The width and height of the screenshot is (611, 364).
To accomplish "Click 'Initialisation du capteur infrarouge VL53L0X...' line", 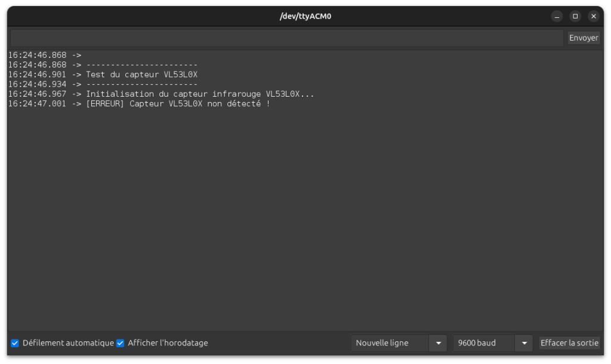I will (x=200, y=94).
